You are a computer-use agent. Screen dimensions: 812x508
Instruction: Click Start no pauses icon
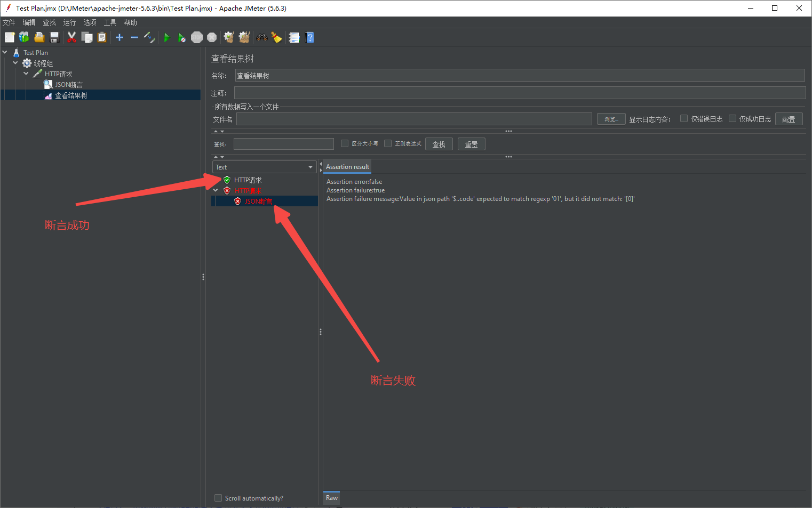pyautogui.click(x=182, y=37)
